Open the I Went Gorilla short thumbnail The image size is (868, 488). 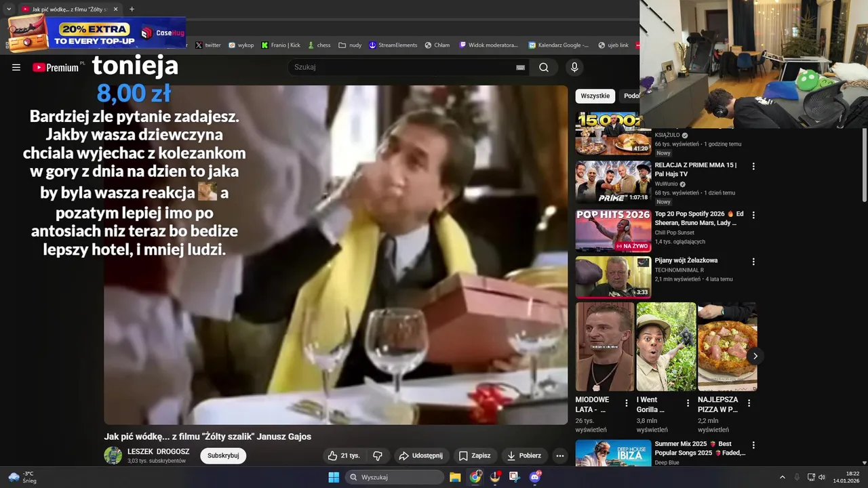coord(666,346)
